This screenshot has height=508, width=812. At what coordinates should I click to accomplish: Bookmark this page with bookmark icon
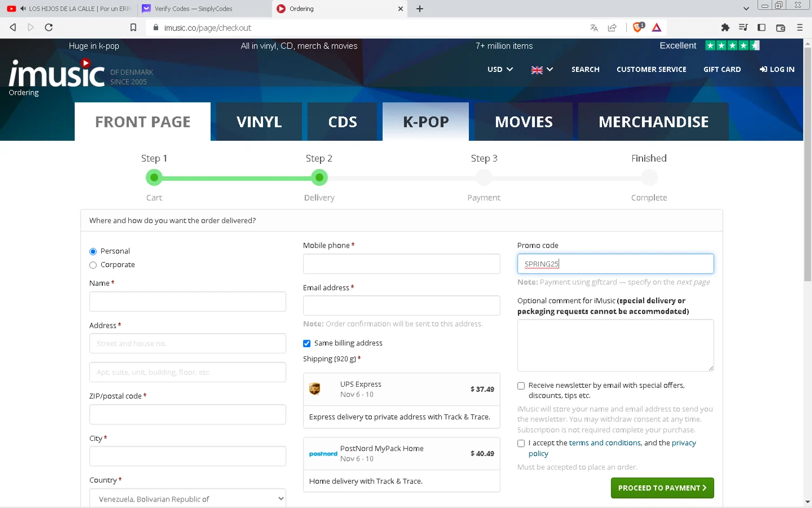coord(133,28)
